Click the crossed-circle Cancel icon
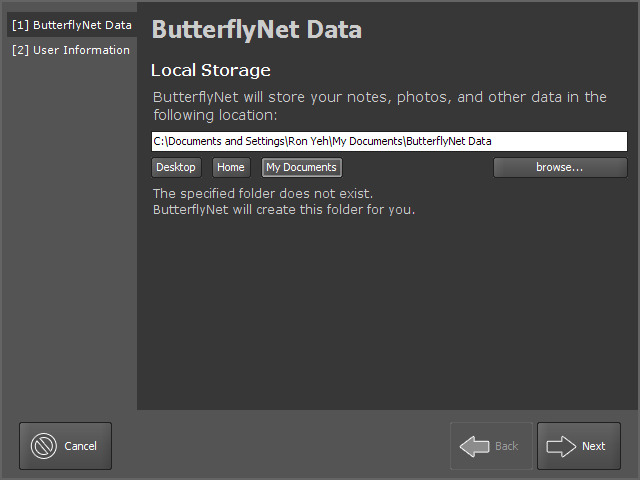This screenshot has height=480, width=640. tap(44, 446)
